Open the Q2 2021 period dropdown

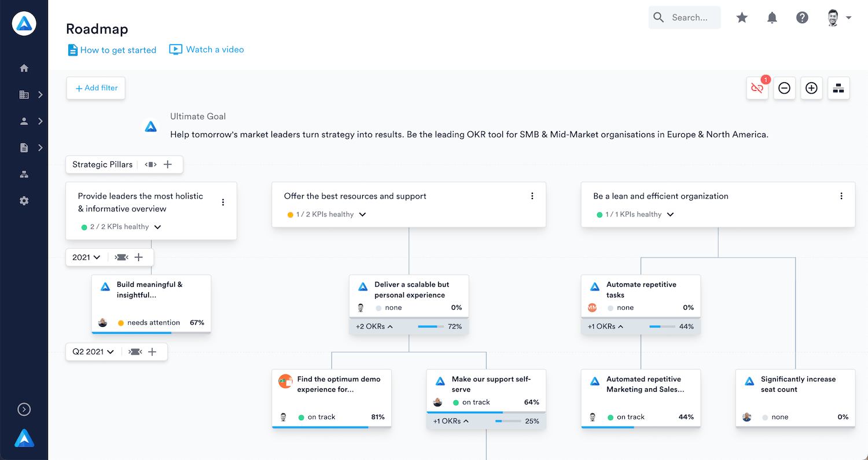[x=93, y=352]
